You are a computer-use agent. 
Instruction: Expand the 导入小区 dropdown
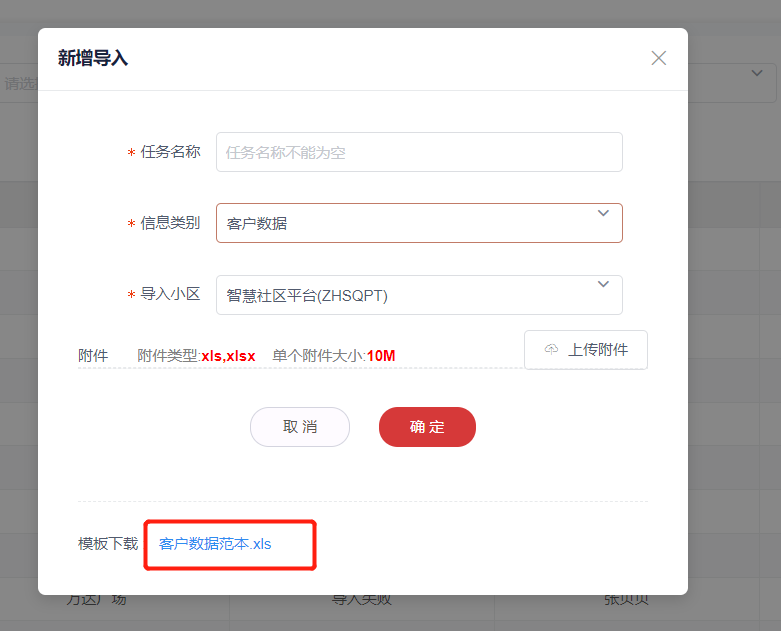(x=419, y=295)
